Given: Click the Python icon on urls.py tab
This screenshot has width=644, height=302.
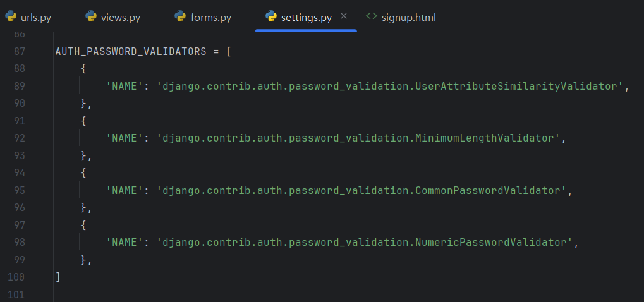Looking at the screenshot, I should coord(11,17).
